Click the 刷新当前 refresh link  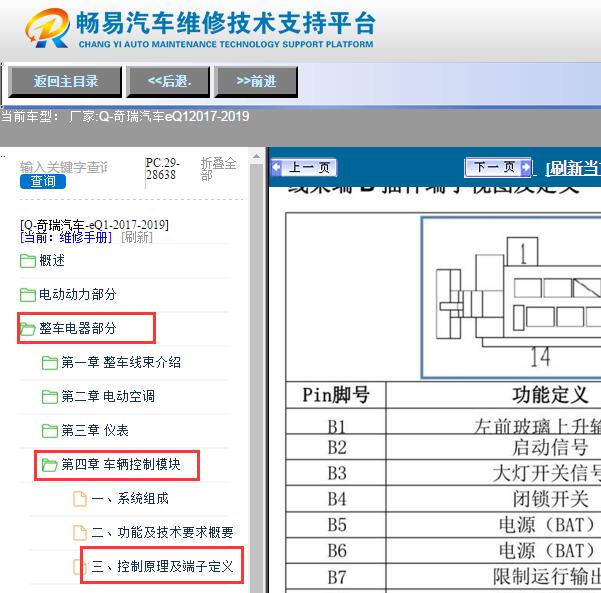click(573, 168)
